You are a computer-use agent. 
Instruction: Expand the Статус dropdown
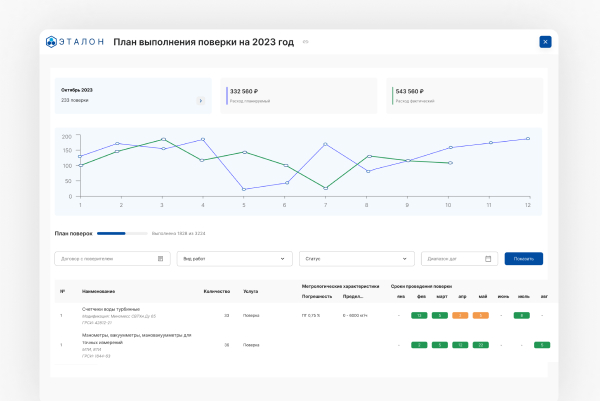pyautogui.click(x=357, y=259)
